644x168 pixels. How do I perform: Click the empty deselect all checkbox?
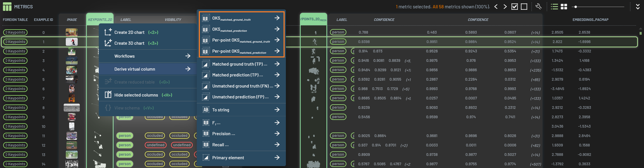(524, 7)
